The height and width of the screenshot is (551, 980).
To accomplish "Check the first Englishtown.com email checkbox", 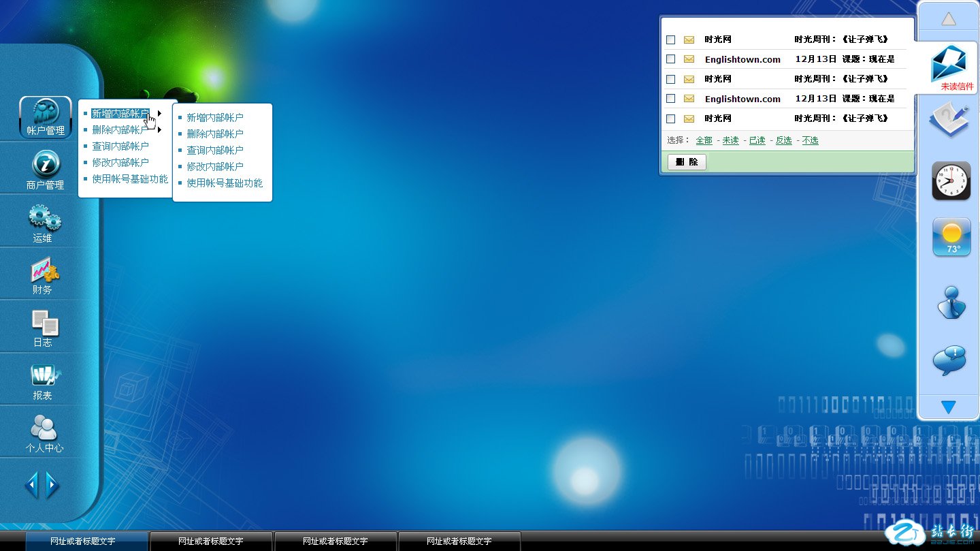I will click(x=670, y=60).
